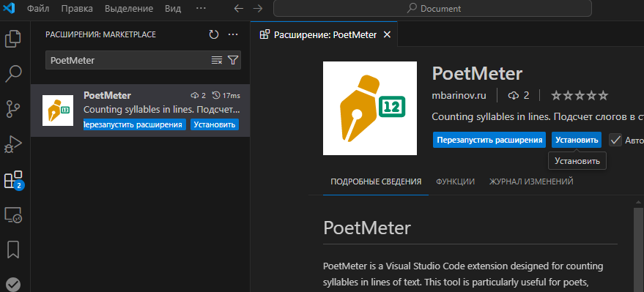The width and height of the screenshot is (644, 292).
Task: Open the Вид menu
Action: (x=173, y=9)
